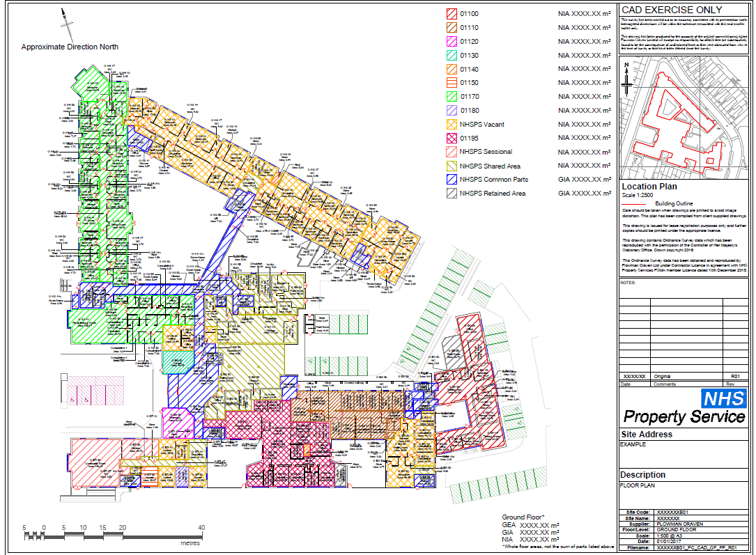Click the north arrow near Approximate Direction North
Viewport: 756px width, 555px height.
click(67, 24)
